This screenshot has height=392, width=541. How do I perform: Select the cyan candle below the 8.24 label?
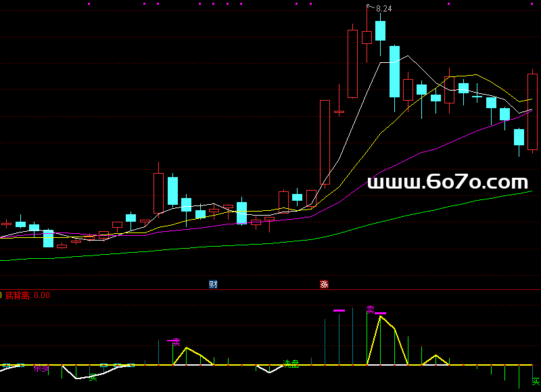pyautogui.click(x=380, y=30)
